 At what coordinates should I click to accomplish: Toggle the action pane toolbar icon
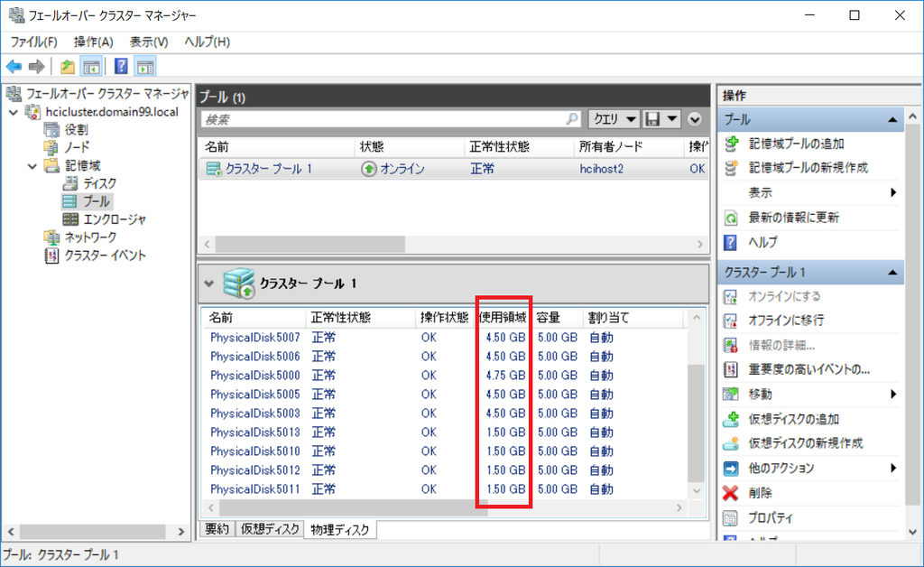(x=145, y=67)
